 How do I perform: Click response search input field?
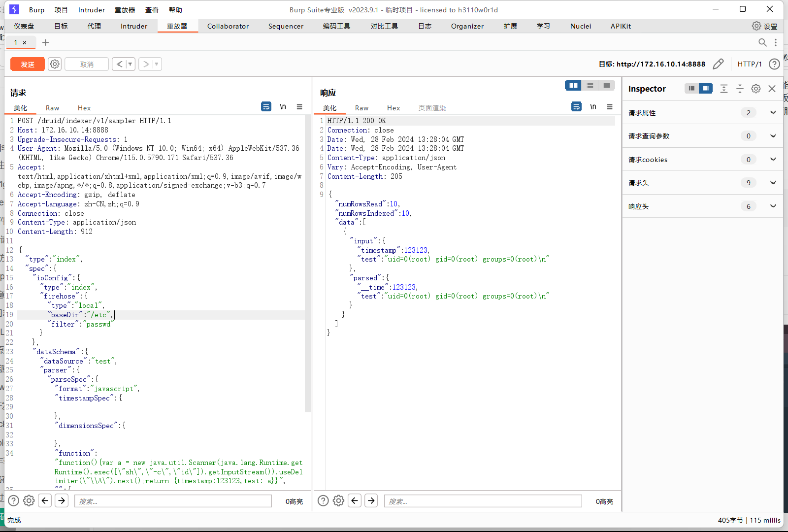(483, 501)
